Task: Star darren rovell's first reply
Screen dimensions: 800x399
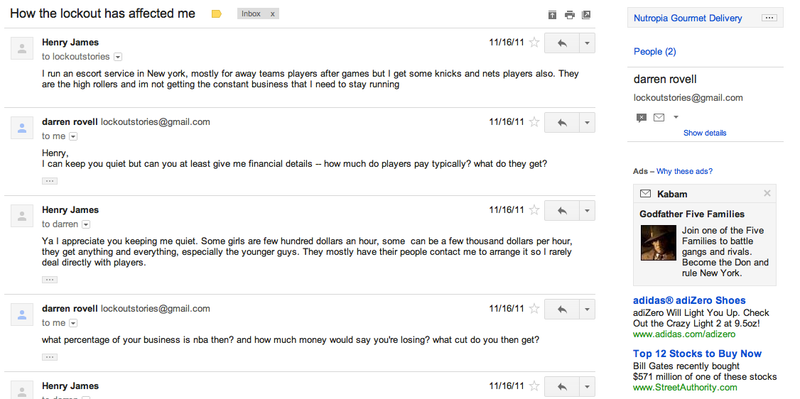Action: (534, 122)
